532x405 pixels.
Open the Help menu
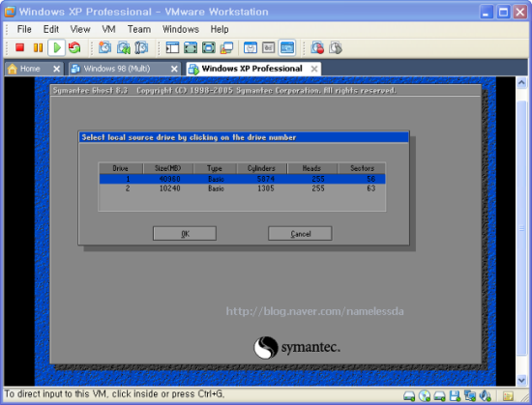220,30
